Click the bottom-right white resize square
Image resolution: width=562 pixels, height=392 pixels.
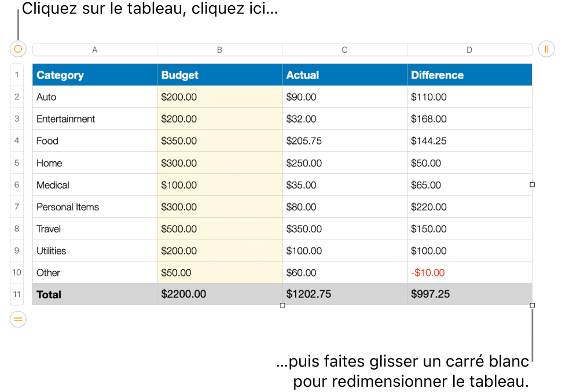[x=532, y=305]
